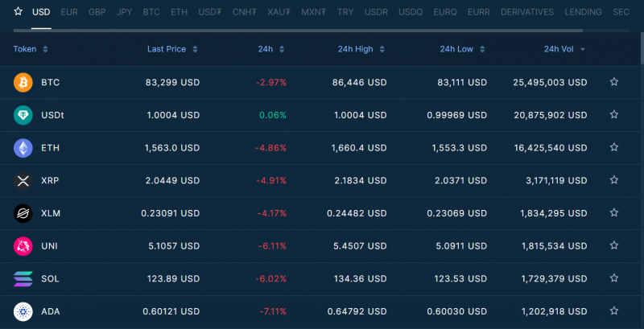Favorite ETH with its star toggle
The height and width of the screenshot is (329, 644).
614,147
